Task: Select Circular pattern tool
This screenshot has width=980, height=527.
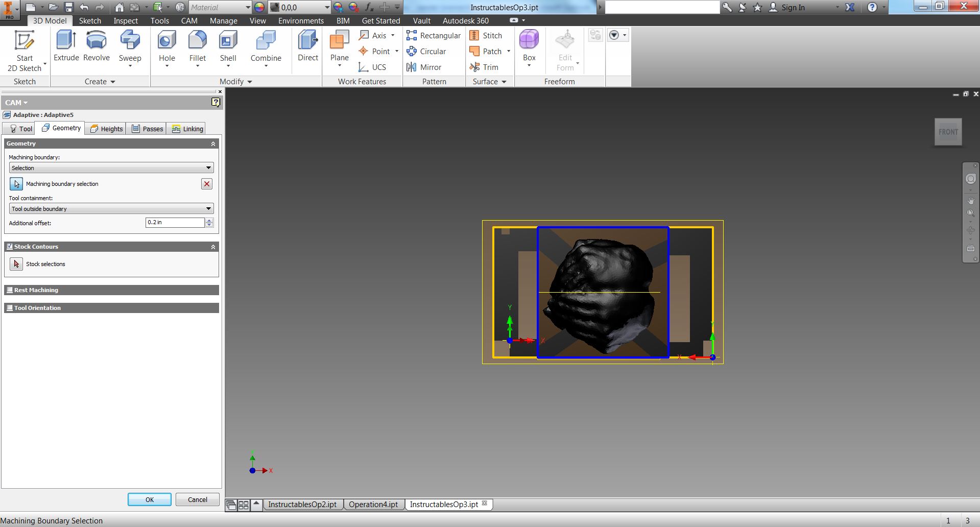Action: [x=426, y=51]
